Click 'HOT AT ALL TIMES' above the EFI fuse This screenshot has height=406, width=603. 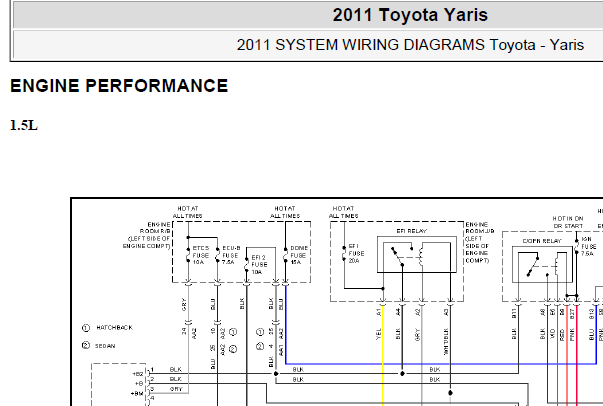[343, 212]
